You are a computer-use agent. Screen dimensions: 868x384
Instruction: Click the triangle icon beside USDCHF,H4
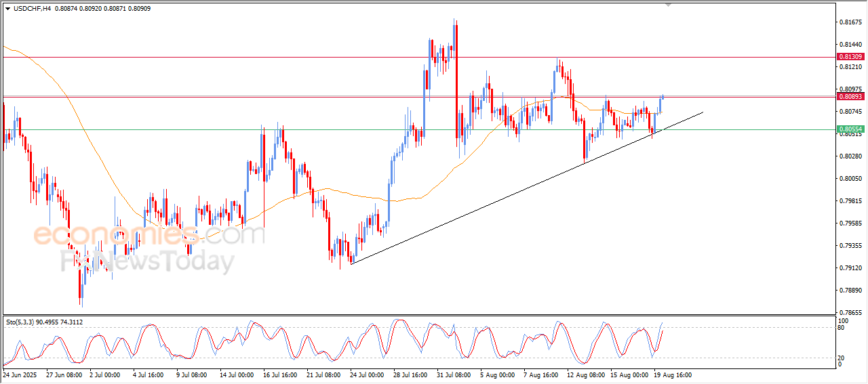(x=7, y=8)
